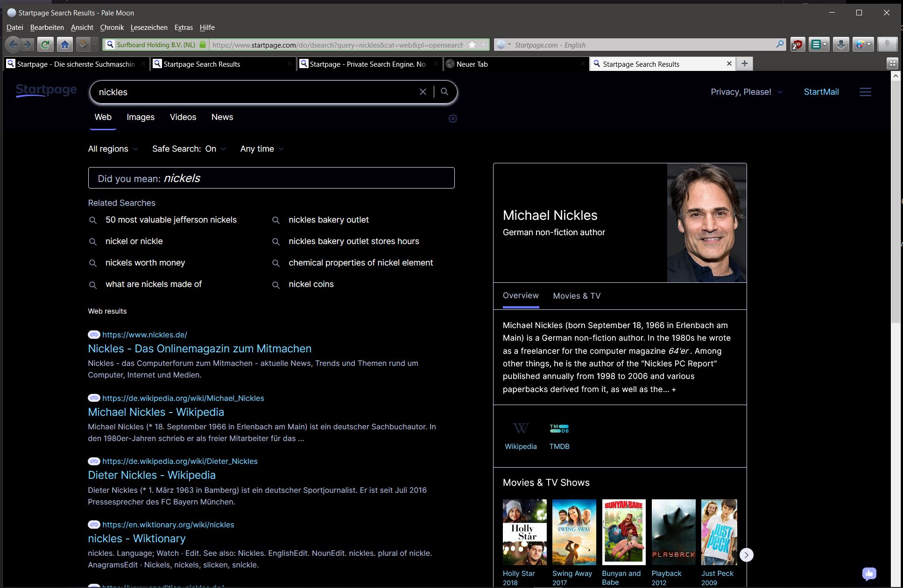View nickles.de in Anonymous View mask icon
This screenshot has height=588, width=903.
point(94,335)
